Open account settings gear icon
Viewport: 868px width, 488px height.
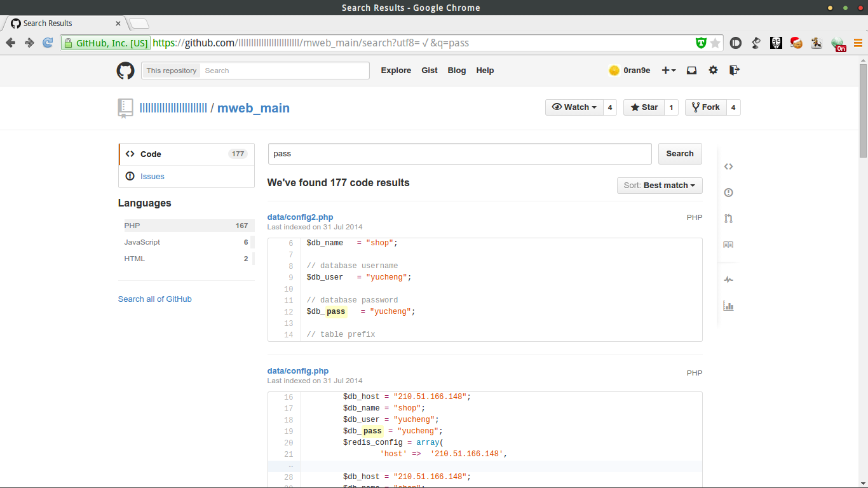click(713, 71)
